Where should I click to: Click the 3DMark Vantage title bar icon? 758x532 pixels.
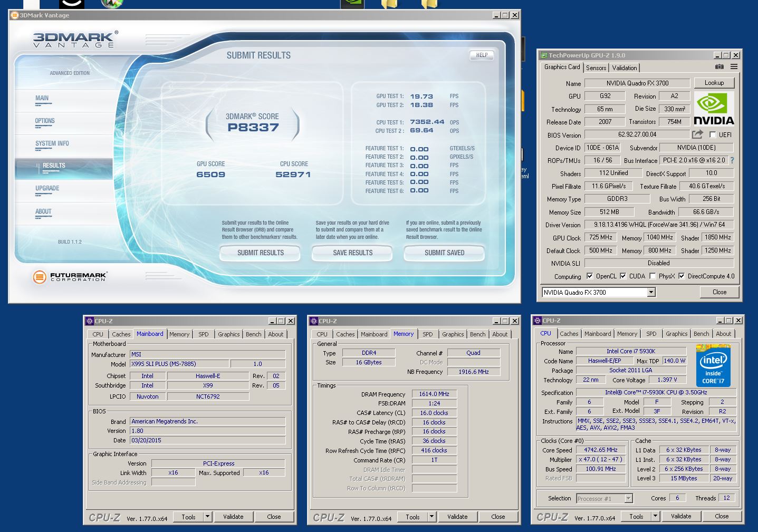15,15
